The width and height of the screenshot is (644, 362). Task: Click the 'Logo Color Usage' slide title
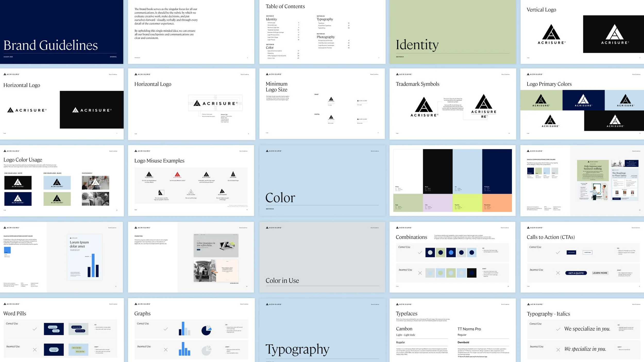(23, 160)
